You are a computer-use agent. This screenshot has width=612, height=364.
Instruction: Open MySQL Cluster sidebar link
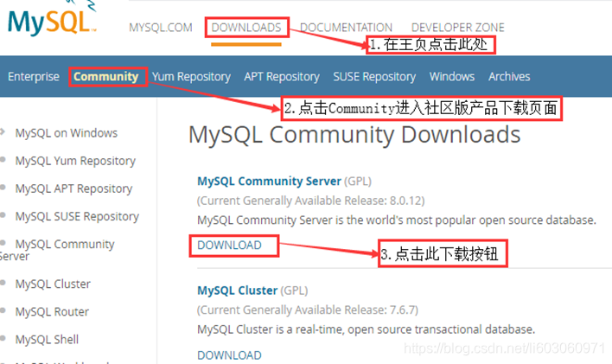coord(53,284)
